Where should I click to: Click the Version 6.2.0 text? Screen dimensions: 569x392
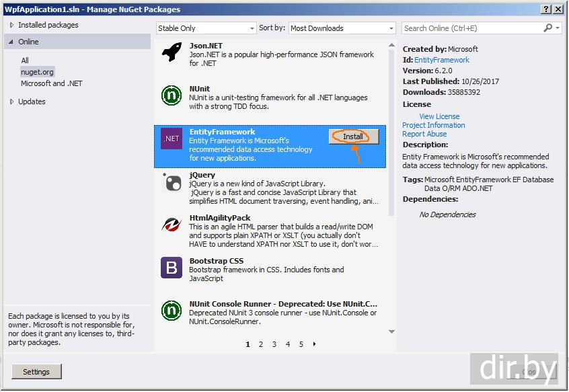point(428,71)
